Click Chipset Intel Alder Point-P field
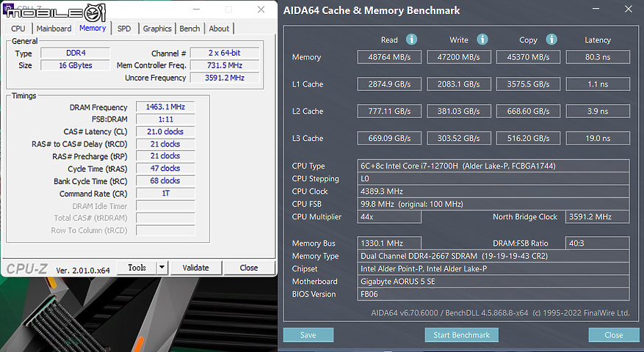The image size is (644, 352). click(493, 268)
